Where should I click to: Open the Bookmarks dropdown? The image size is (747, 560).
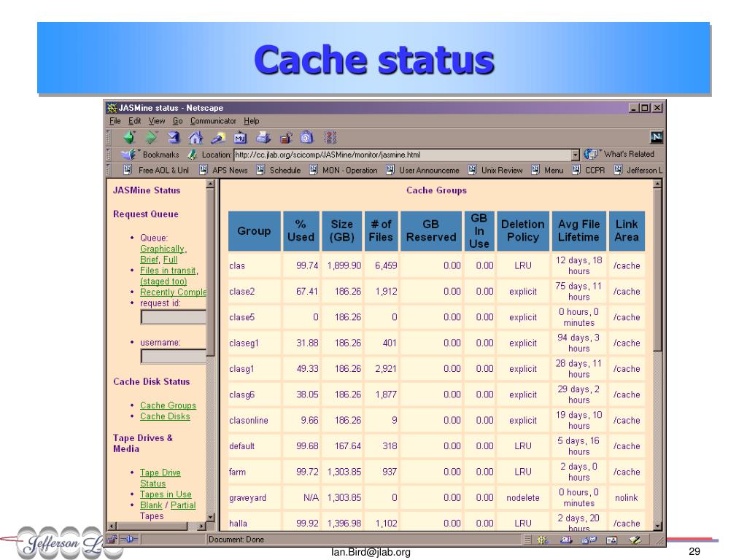tap(160, 155)
